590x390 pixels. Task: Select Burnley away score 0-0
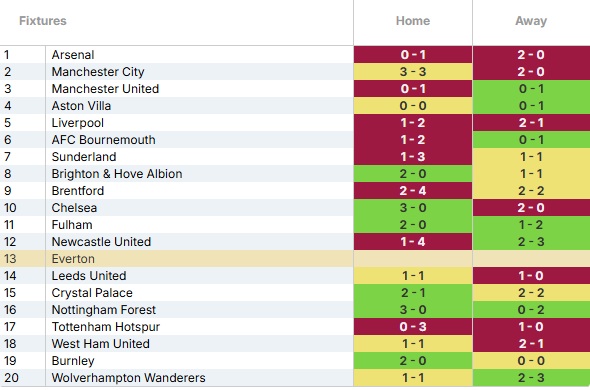click(x=531, y=361)
